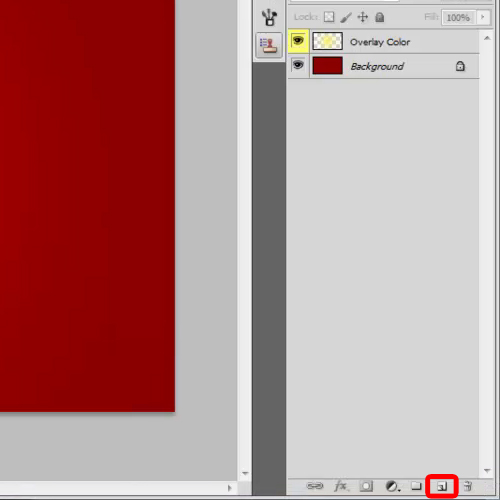Click the Create a new group folder icon
The image size is (500, 500).
pyautogui.click(x=416, y=486)
